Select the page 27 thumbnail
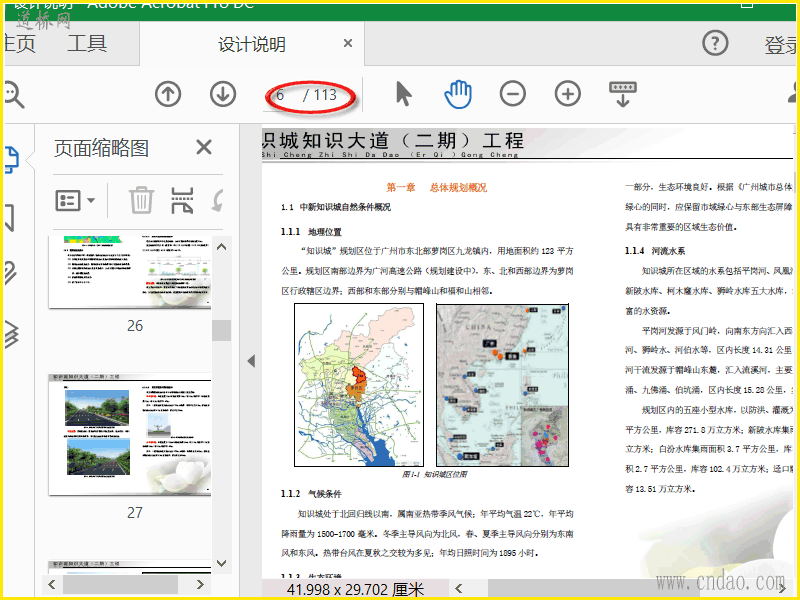The width and height of the screenshot is (800, 600). click(x=130, y=434)
